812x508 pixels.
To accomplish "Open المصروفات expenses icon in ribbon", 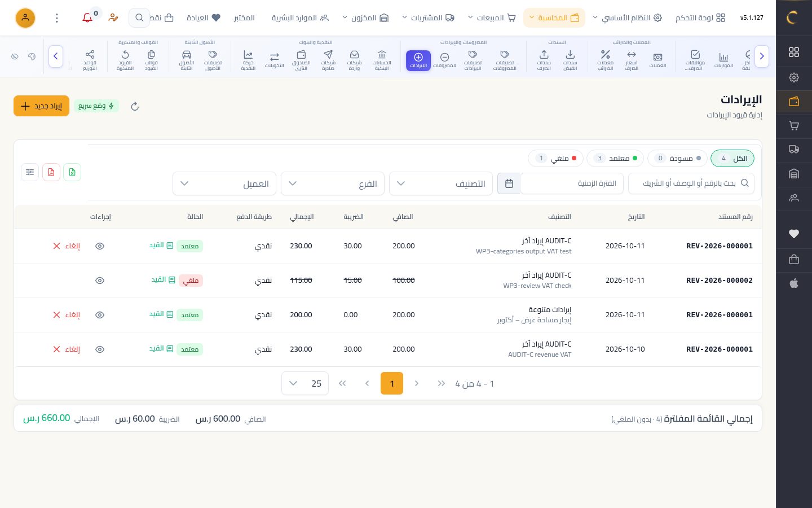I will [x=444, y=60].
